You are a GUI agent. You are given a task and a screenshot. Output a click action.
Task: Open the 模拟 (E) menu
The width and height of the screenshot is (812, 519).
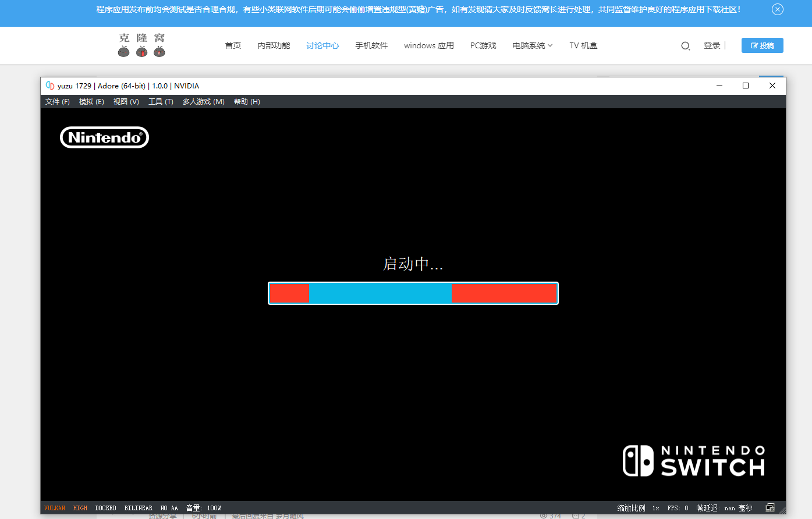91,102
